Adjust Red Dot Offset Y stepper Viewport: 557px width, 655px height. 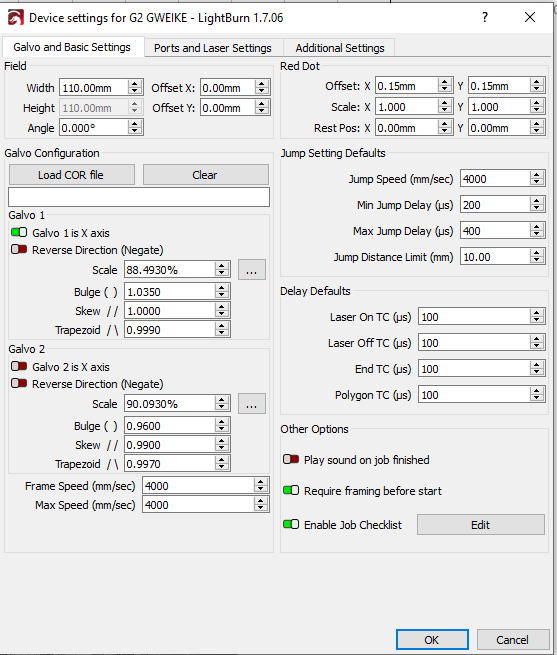(537, 86)
